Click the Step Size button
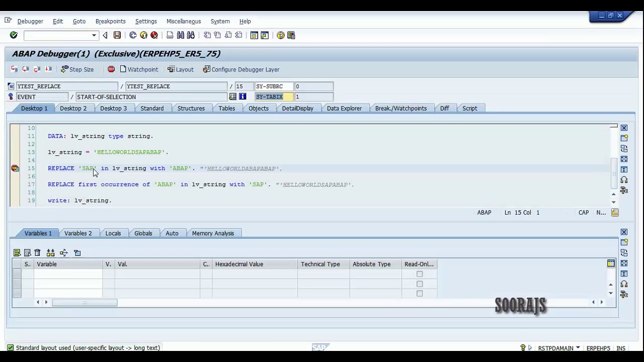644x362 pixels. click(x=77, y=69)
